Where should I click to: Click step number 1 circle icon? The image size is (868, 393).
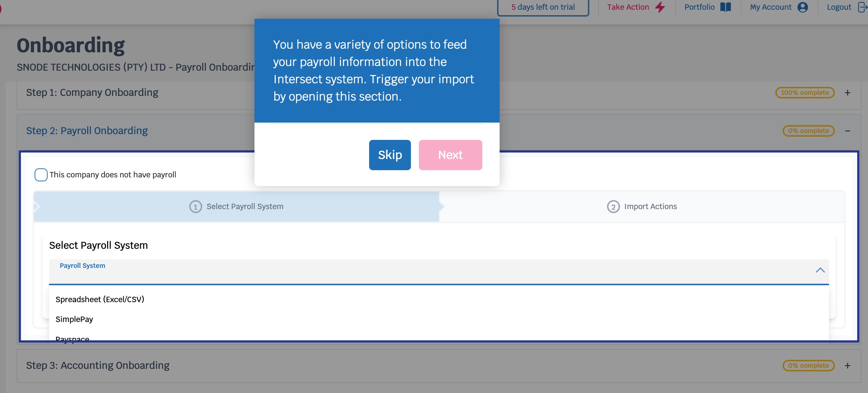pyautogui.click(x=195, y=207)
